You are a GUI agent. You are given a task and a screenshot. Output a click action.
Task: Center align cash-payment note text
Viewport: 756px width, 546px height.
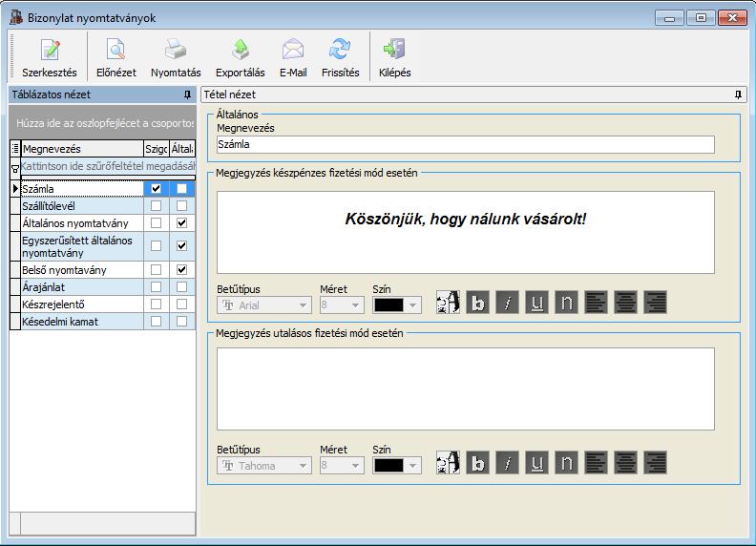coord(626,303)
